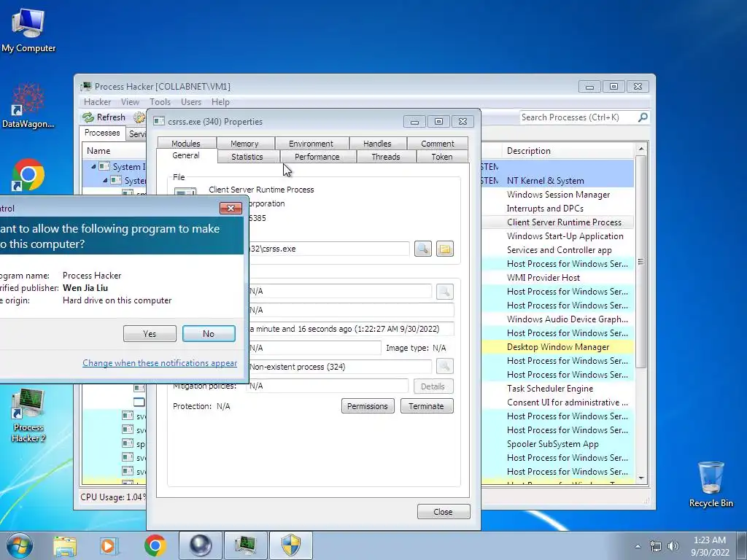The image size is (747, 560).
Task: Switch to the Environment tab
Action: tap(311, 144)
